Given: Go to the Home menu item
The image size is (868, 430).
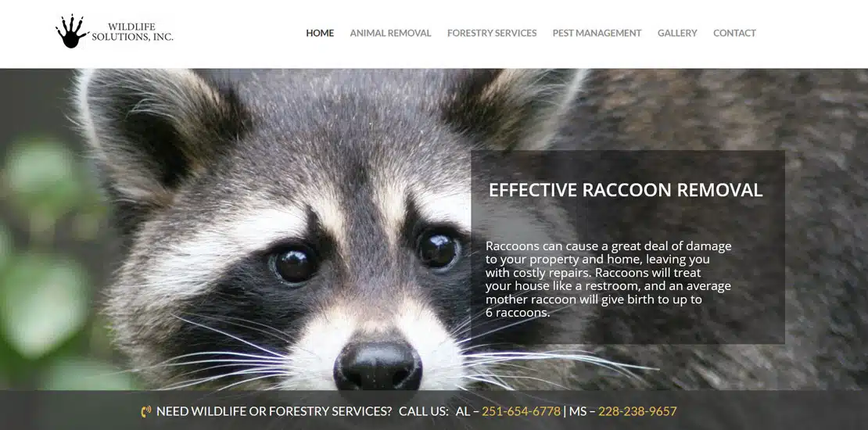Looking at the screenshot, I should click(x=320, y=33).
